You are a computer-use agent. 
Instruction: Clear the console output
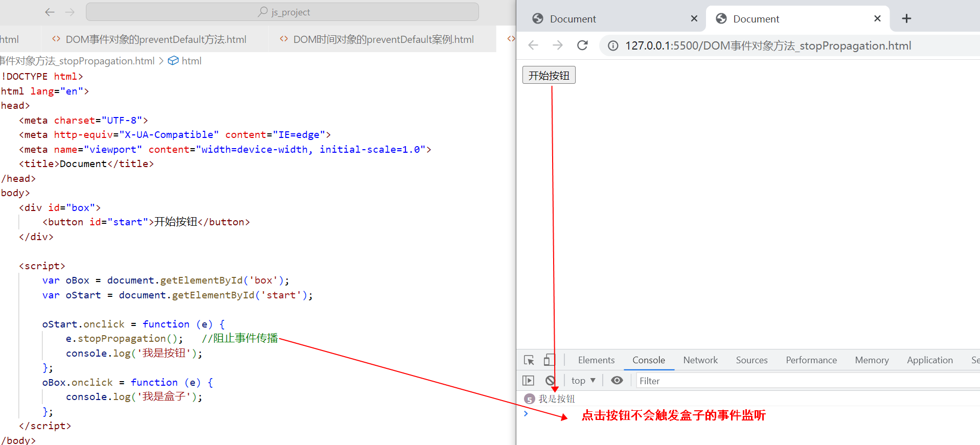pos(550,381)
